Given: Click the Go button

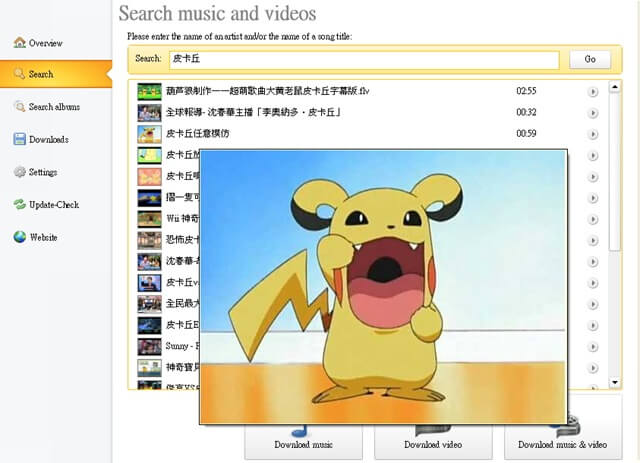Looking at the screenshot, I should 590,60.
